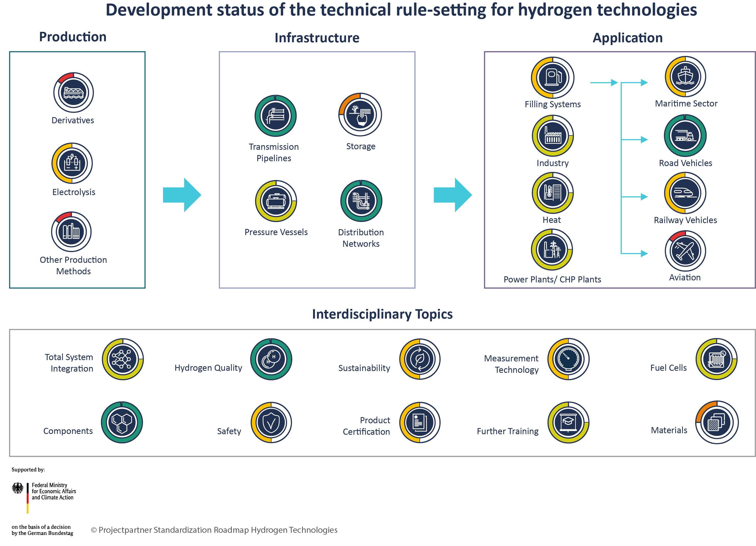Click the Interdisciplinary Topics heading
This screenshot has height=546, width=756.
click(382, 314)
